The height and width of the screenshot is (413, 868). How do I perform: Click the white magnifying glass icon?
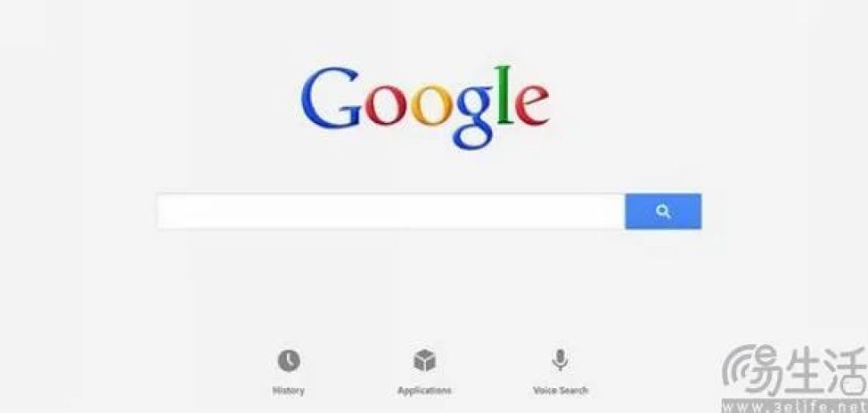click(x=663, y=211)
